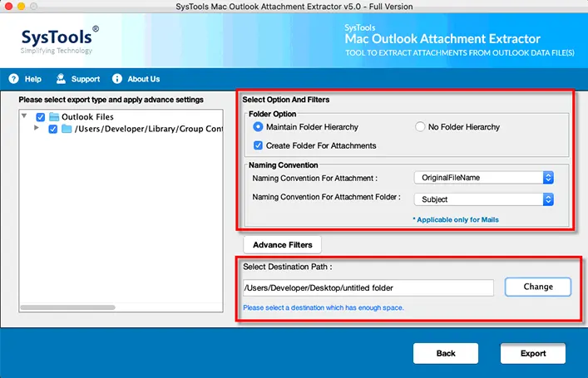Click the Outlook Files folder icon

[54, 117]
